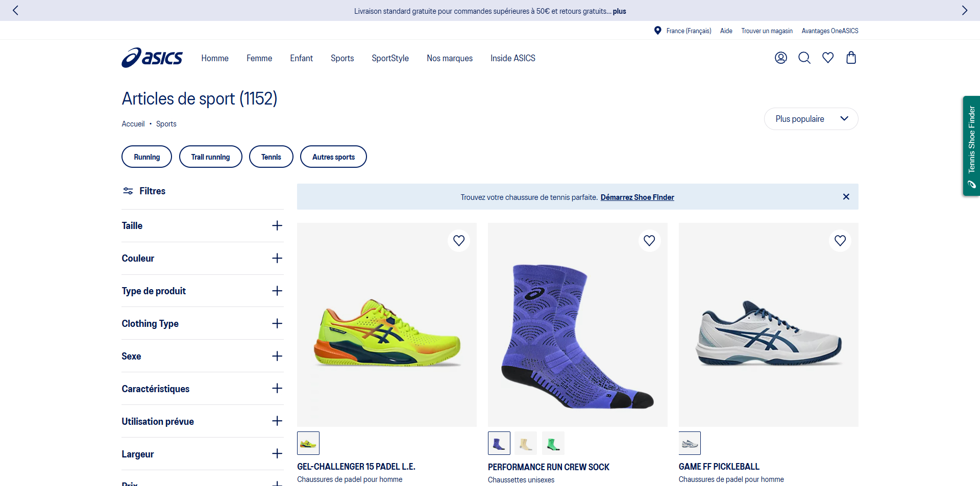Open the Tennis Shoe Finder side tab
The image size is (980, 486).
(971, 146)
